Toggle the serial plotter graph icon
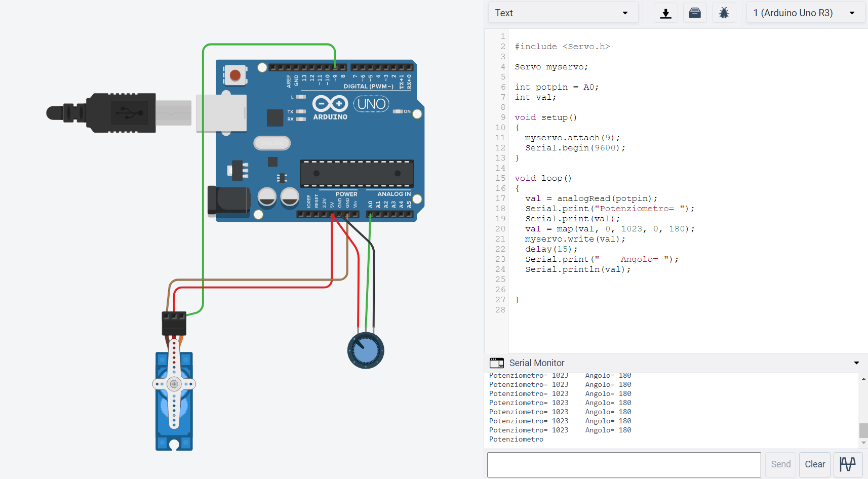Image resolution: width=868 pixels, height=479 pixels. (x=848, y=464)
